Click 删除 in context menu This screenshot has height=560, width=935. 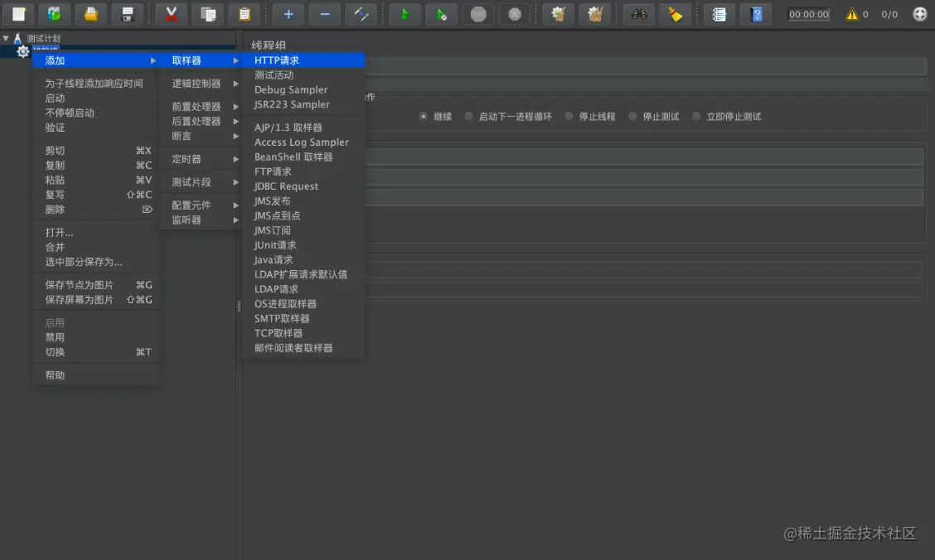[96, 209]
